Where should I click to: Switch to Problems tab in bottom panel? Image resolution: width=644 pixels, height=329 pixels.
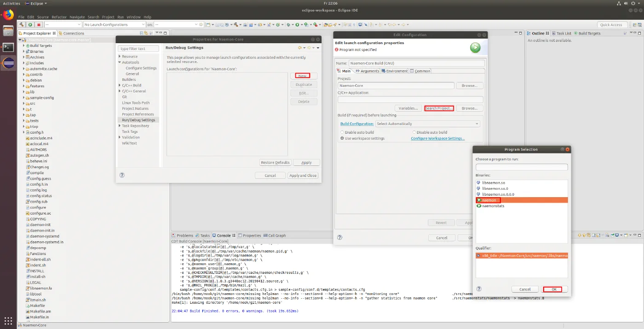click(183, 235)
